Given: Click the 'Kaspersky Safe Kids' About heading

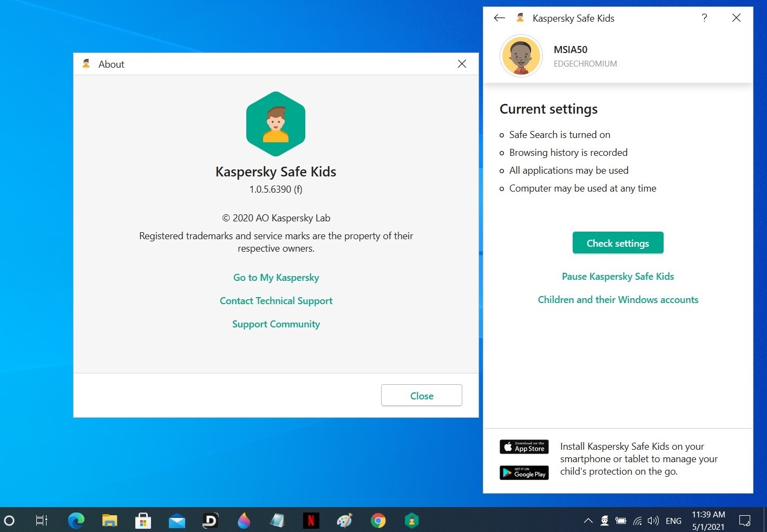Looking at the screenshot, I should pyautogui.click(x=276, y=172).
